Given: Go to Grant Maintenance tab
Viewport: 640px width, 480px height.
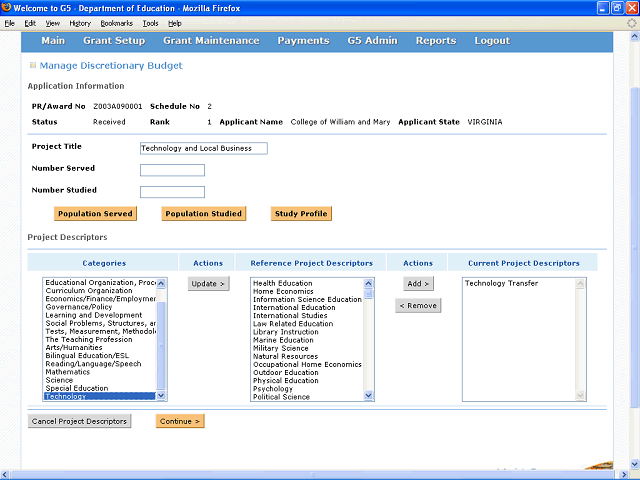Looking at the screenshot, I should tap(211, 41).
